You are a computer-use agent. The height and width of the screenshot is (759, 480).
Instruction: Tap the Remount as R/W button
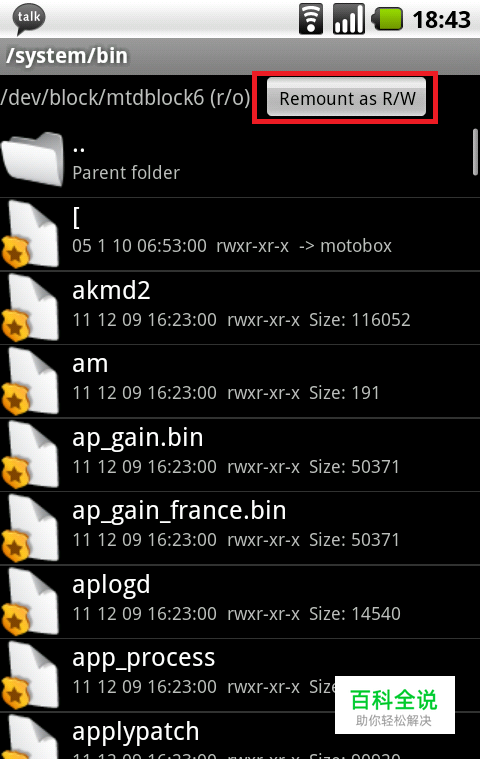point(346,97)
